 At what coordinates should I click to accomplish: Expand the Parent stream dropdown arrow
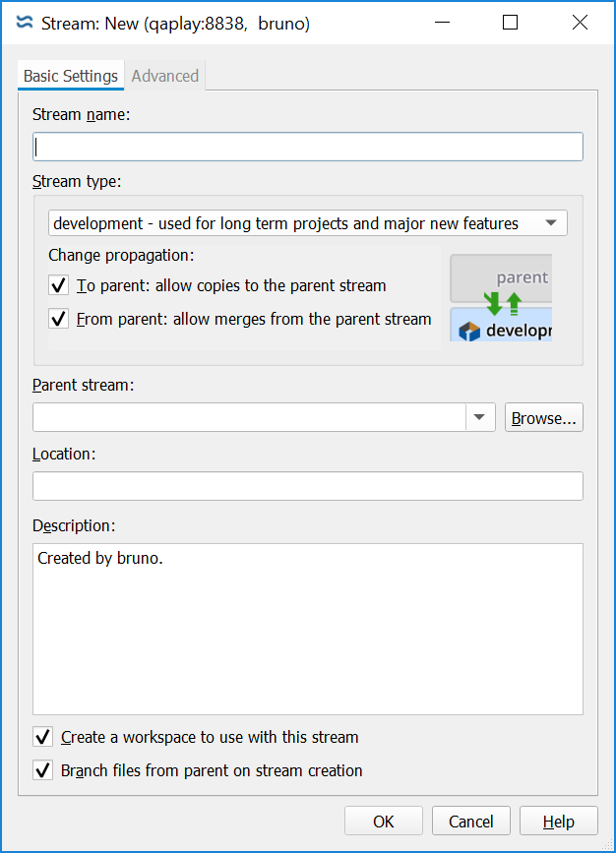(479, 417)
